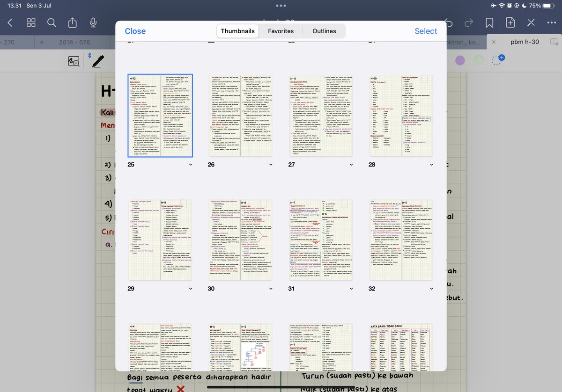Expand options chevron for page 26
The image size is (562, 392).
(270, 165)
